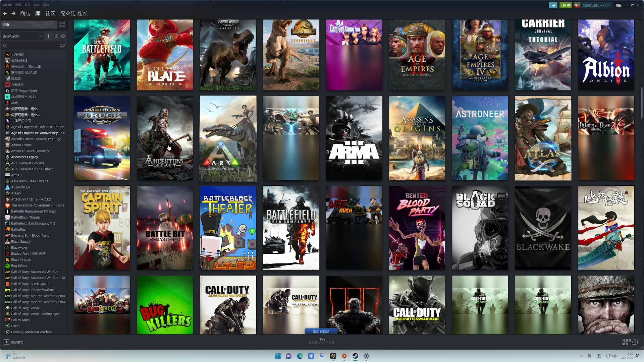Open advanced filter settings icon
Viewport: 644px width, 362px height.
[x=62, y=46]
